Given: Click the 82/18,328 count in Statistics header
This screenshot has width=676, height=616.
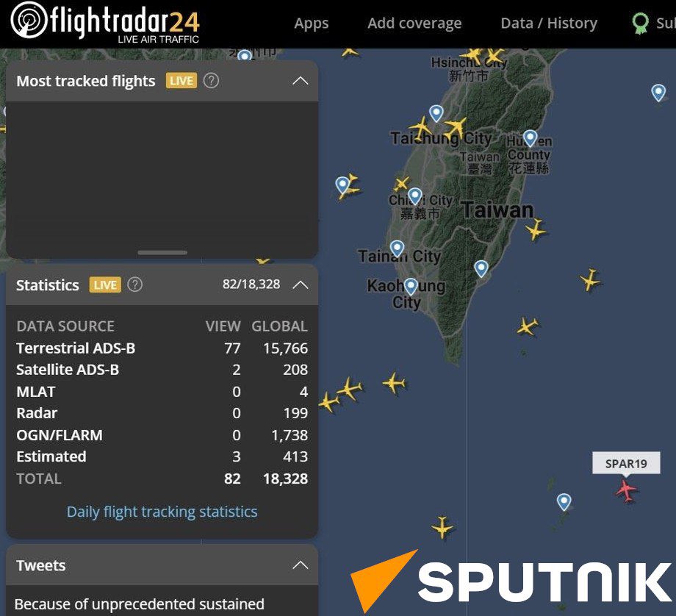Looking at the screenshot, I should click(251, 284).
